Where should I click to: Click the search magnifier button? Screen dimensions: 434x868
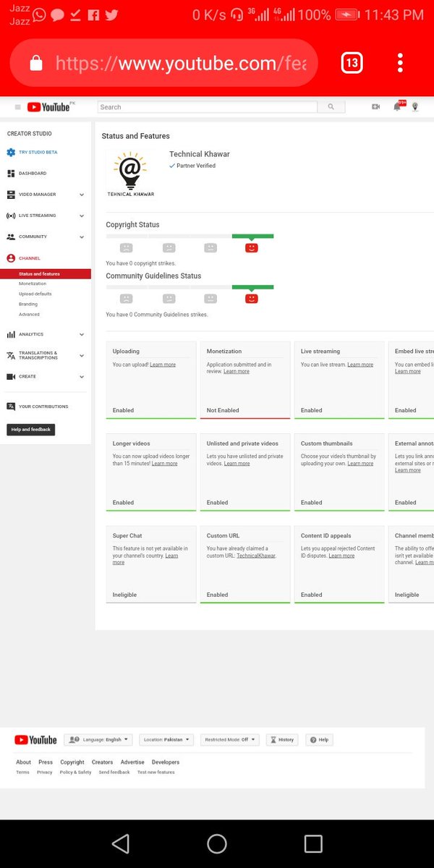331,107
